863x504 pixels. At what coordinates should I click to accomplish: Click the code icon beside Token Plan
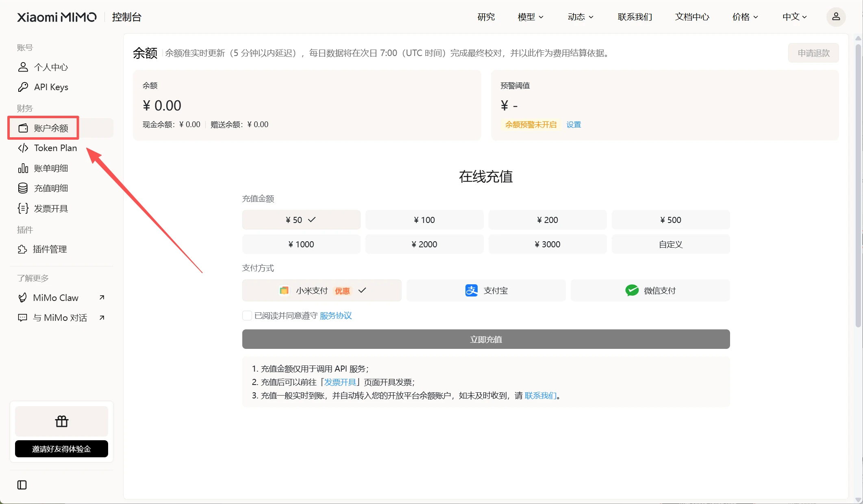(x=23, y=148)
